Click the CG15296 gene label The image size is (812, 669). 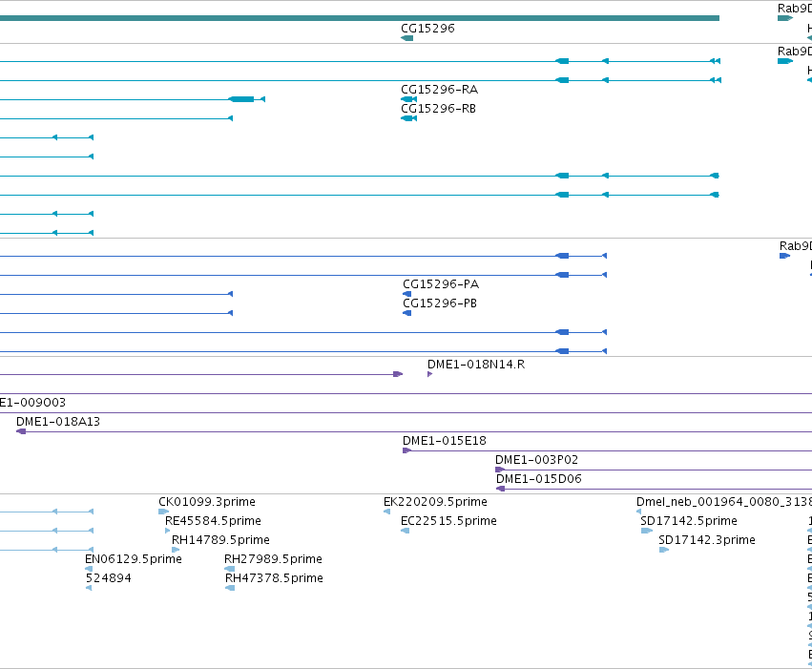pyautogui.click(x=427, y=29)
